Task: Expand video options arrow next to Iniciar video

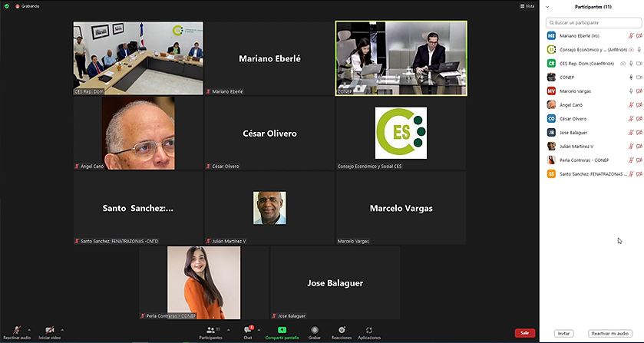Action: tap(62, 330)
